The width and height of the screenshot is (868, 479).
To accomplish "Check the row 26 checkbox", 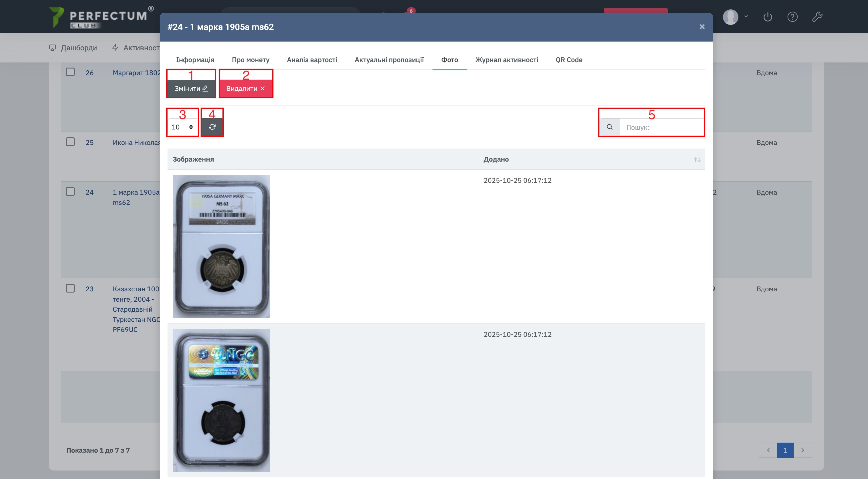I will point(70,72).
